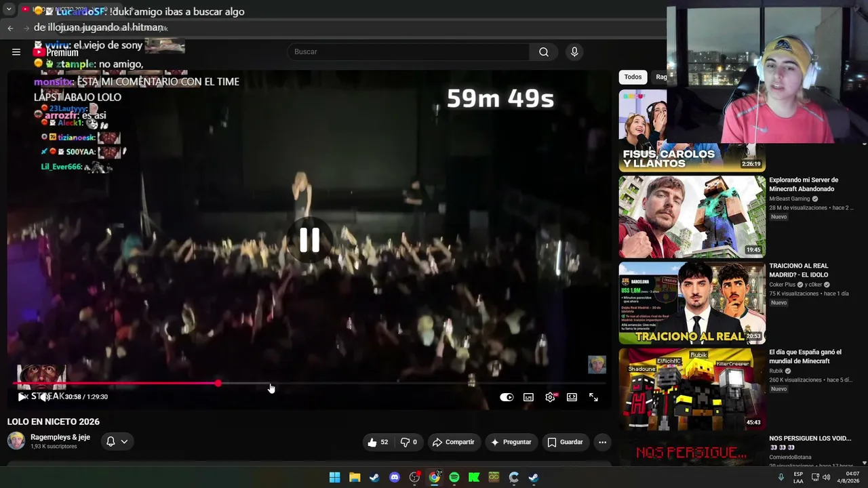Image resolution: width=868 pixels, height=488 pixels.
Task: Open the browser tab list chevron
Action: point(9,10)
